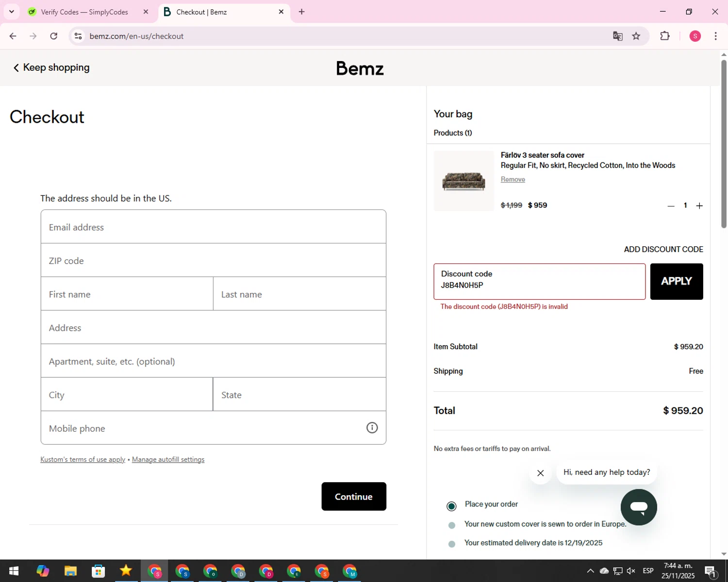This screenshot has height=582, width=728.
Task: Open Chrome profile avatar S
Action: coord(695,36)
